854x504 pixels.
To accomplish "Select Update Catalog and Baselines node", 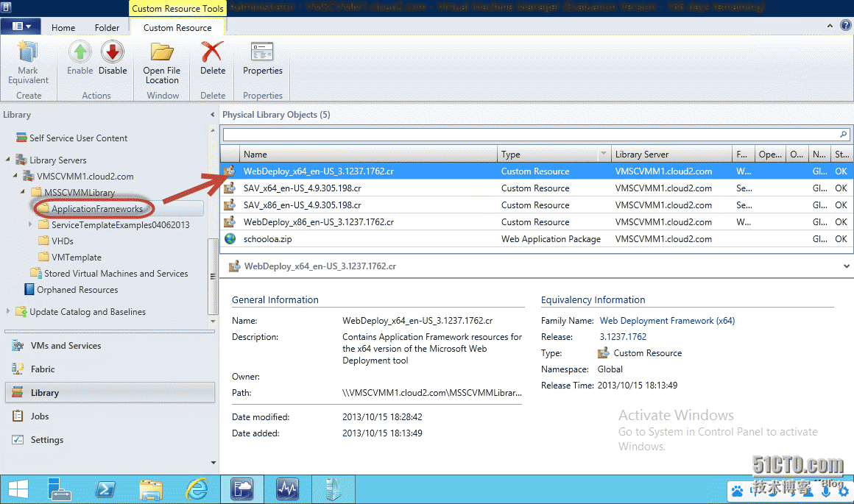I will (x=88, y=312).
